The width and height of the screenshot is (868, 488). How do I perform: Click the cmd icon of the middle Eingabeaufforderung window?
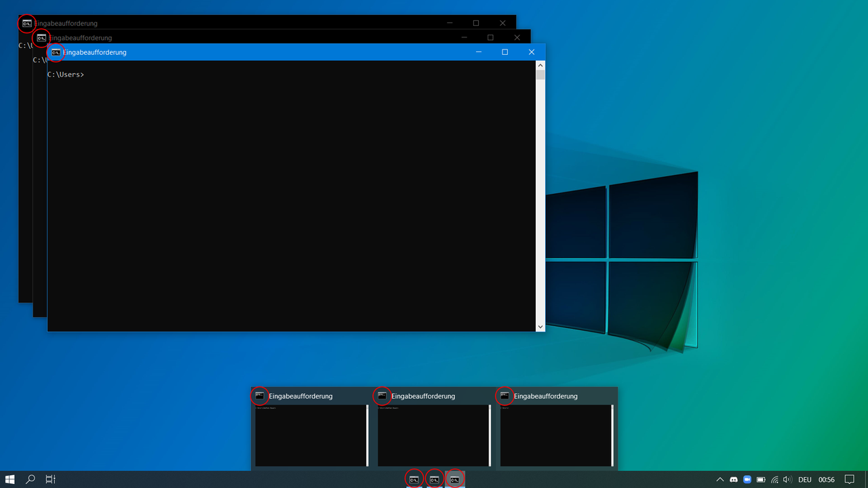41,38
